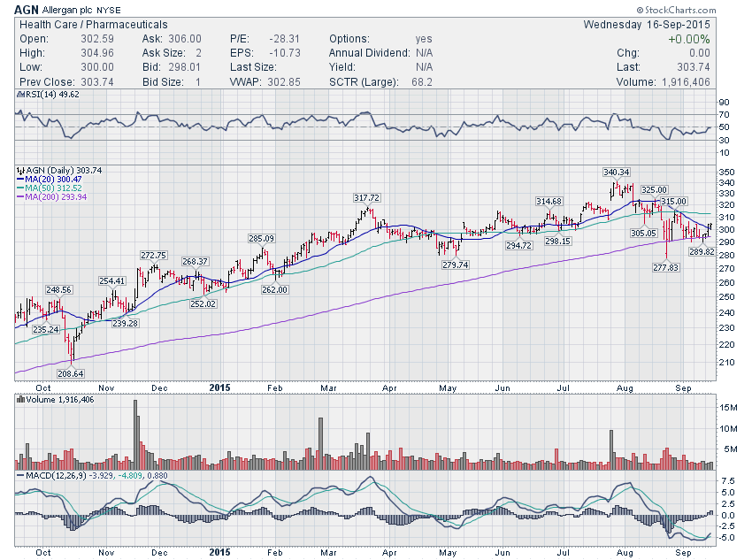Click the 262.00 price label
This screenshot has height=560, width=752.
[x=275, y=289]
